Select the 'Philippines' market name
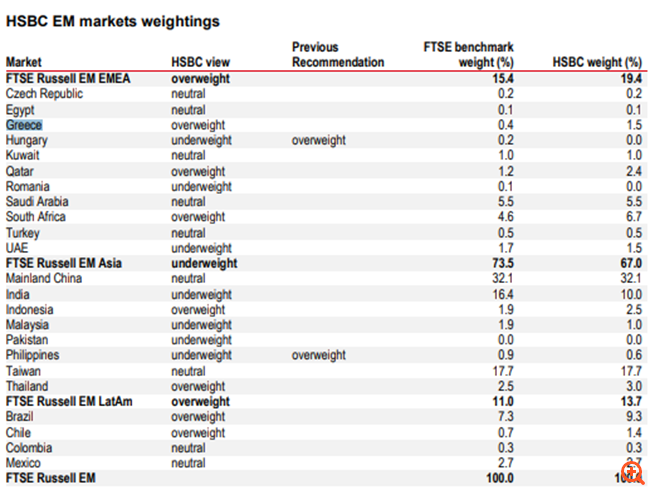Viewport: 650px width, 490px height. 32,355
